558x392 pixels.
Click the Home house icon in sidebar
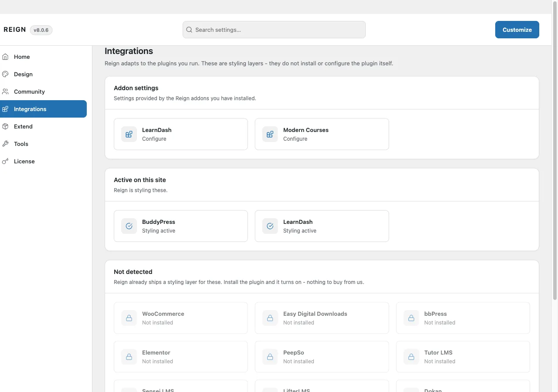click(5, 57)
